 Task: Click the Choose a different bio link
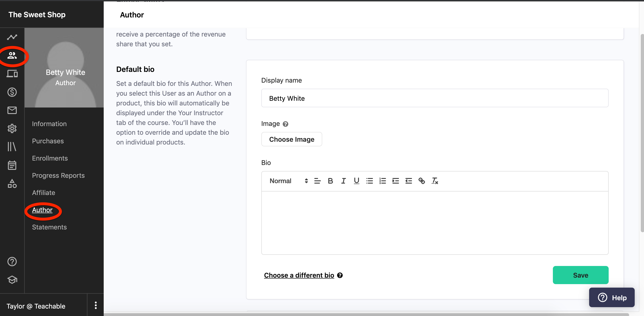299,276
